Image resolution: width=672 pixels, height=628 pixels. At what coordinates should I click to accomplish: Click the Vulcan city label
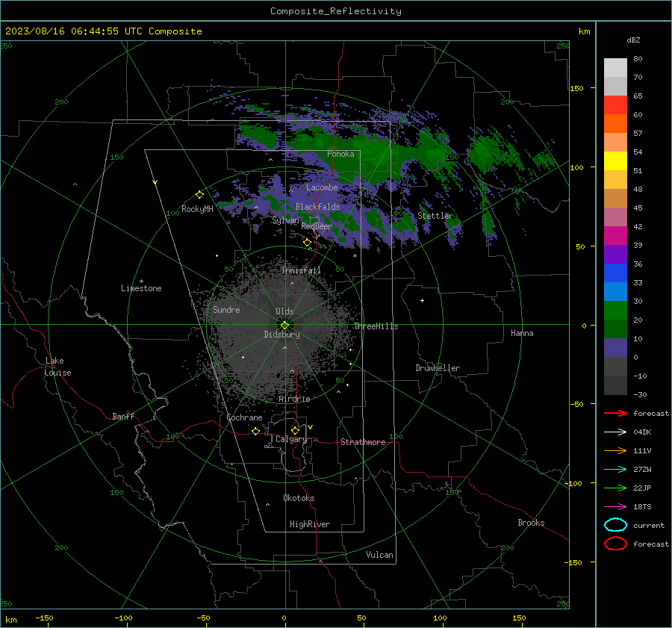pos(379,555)
